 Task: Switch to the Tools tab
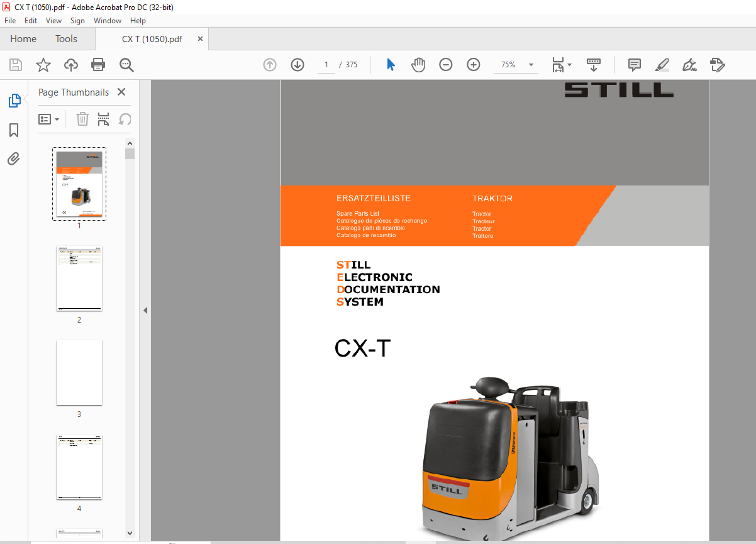tap(66, 39)
